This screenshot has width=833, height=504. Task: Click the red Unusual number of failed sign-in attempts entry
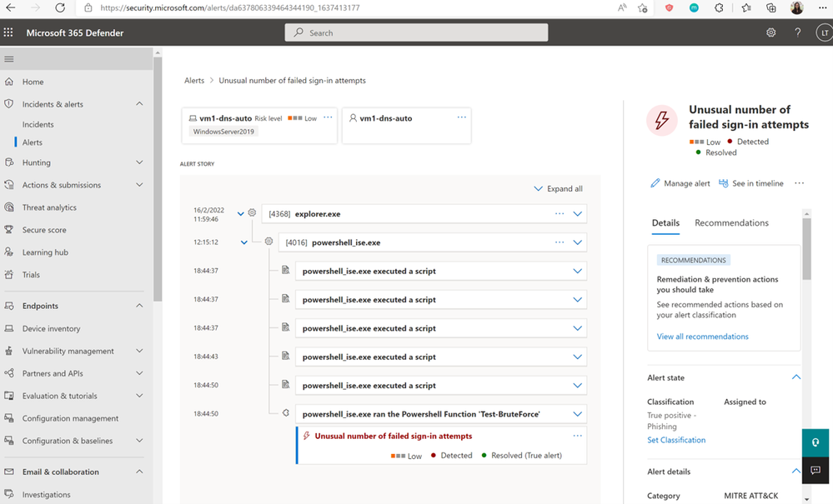click(x=393, y=436)
